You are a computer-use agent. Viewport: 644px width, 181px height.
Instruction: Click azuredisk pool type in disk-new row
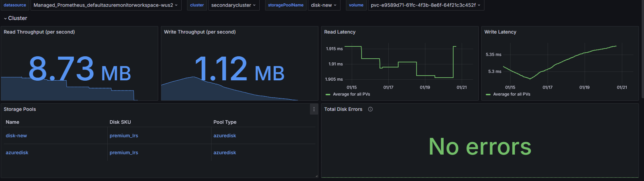(x=225, y=136)
